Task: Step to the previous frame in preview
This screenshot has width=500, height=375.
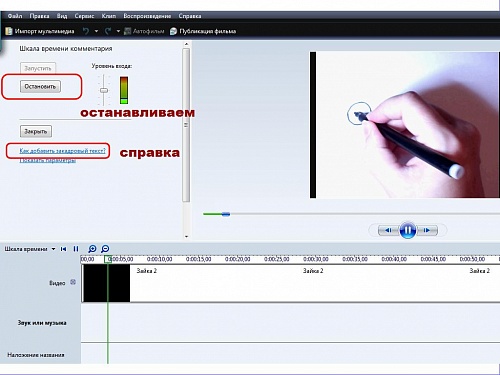Action: tap(388, 230)
